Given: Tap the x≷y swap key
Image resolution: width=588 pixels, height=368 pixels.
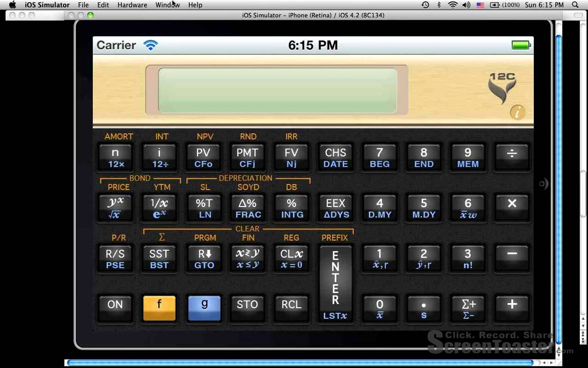Looking at the screenshot, I should (x=248, y=259).
